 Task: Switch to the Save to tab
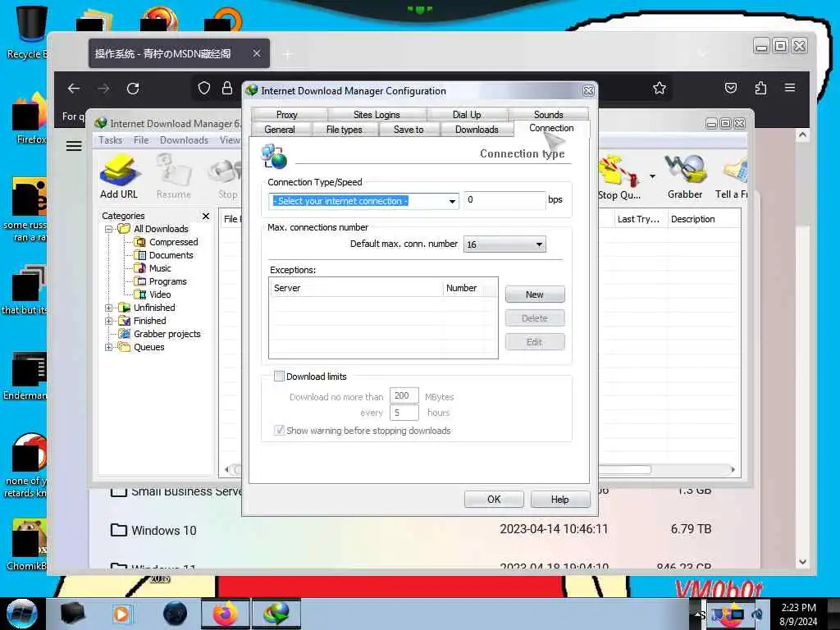coord(409,129)
